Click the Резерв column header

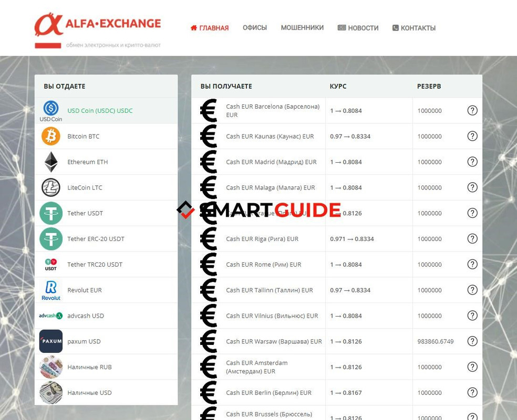pos(429,86)
